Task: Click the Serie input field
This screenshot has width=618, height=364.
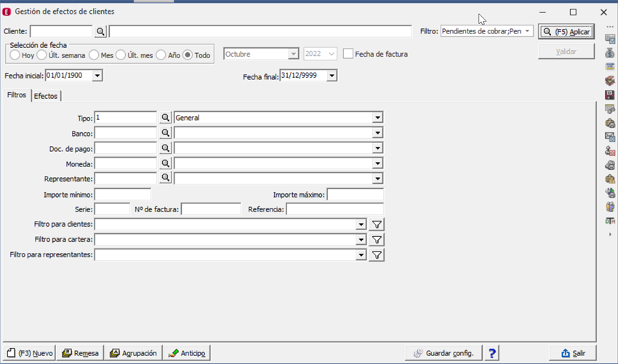Action: pyautogui.click(x=112, y=209)
